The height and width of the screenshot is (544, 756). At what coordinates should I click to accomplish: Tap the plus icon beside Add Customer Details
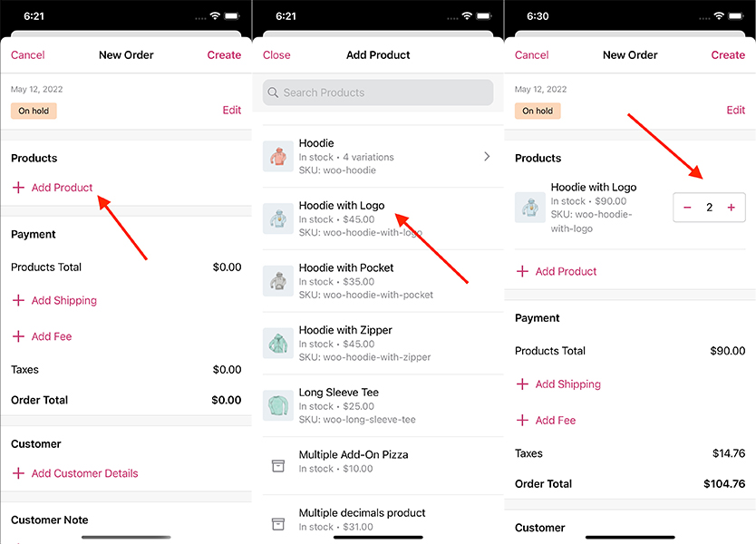[x=18, y=473]
